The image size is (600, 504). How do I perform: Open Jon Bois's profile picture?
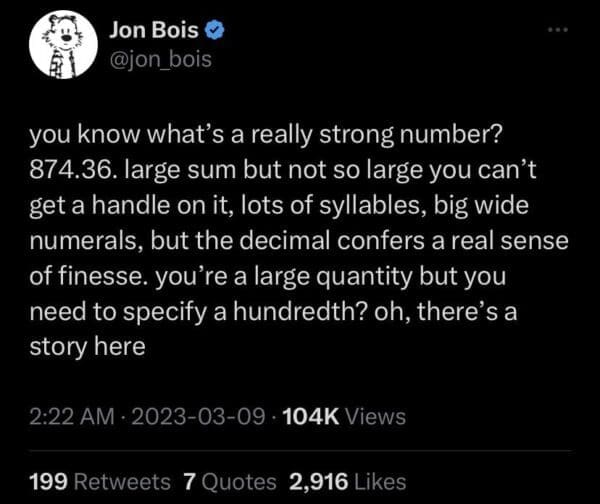point(62,49)
